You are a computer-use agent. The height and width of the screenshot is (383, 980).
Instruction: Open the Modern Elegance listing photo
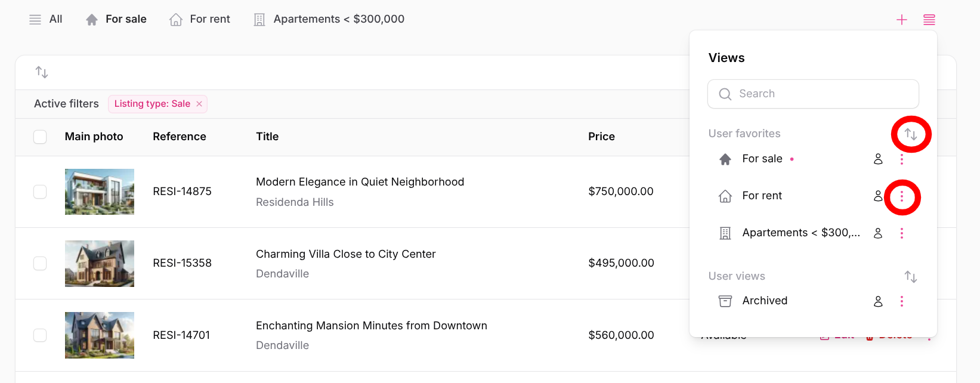click(x=99, y=191)
